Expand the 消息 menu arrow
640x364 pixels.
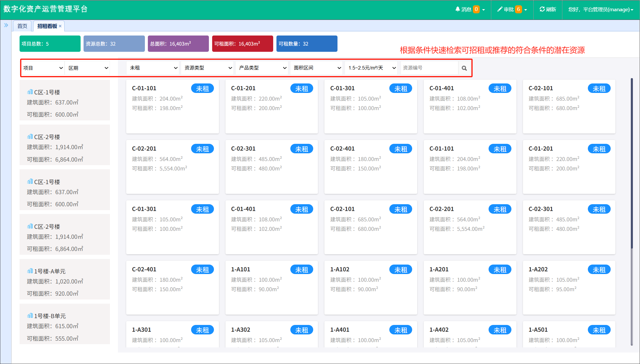click(484, 10)
